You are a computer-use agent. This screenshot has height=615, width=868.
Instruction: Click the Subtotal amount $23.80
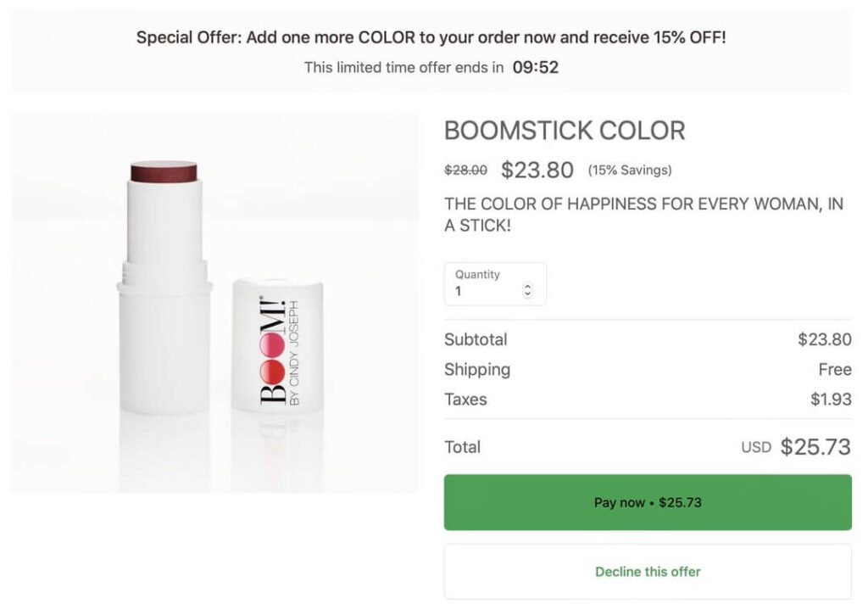[824, 339]
